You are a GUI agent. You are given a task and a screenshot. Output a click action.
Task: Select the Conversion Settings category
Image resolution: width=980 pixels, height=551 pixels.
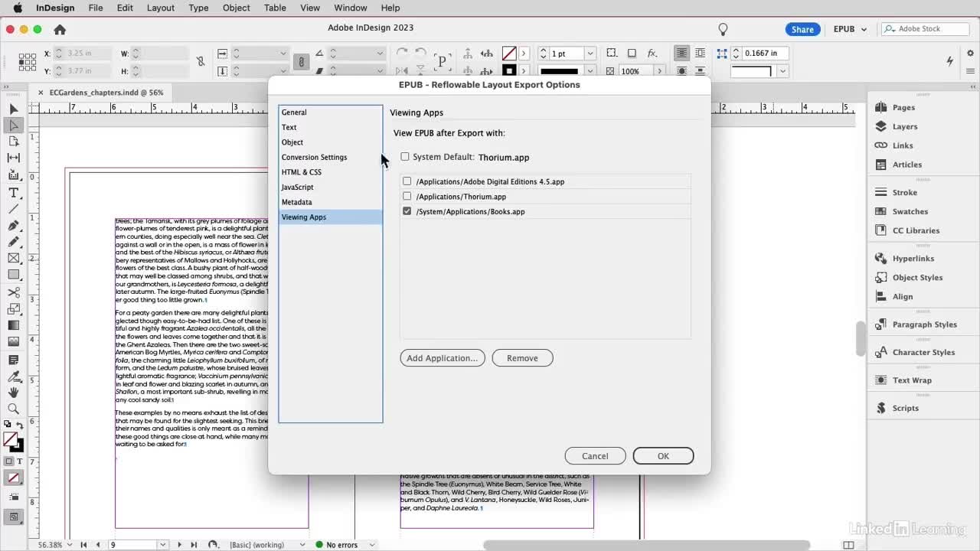tap(330, 158)
